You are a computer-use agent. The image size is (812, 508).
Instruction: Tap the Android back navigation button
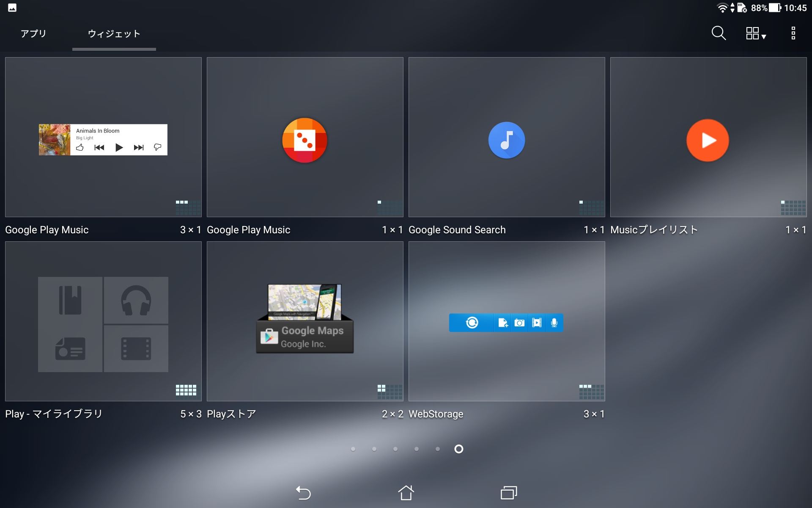pos(303,493)
